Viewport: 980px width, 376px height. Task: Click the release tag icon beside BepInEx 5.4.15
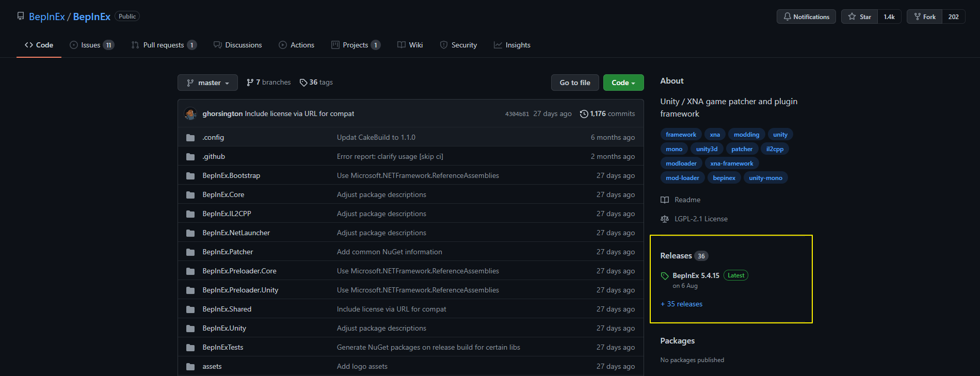coord(665,276)
